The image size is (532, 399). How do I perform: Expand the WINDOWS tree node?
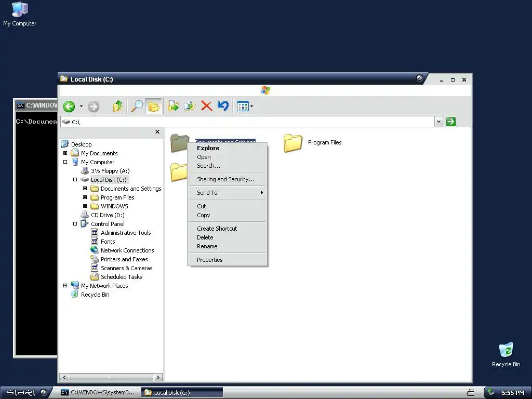[x=85, y=206]
